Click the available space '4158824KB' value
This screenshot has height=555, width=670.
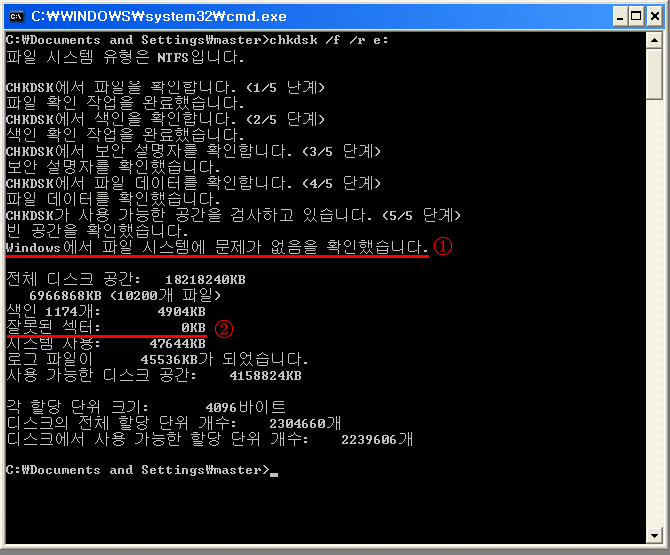(265, 376)
